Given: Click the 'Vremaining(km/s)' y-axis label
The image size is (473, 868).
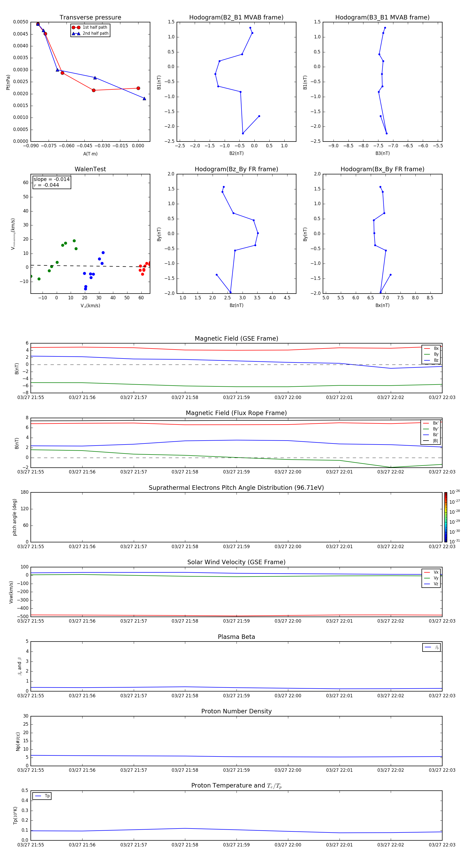Looking at the screenshot, I should coord(13,234).
